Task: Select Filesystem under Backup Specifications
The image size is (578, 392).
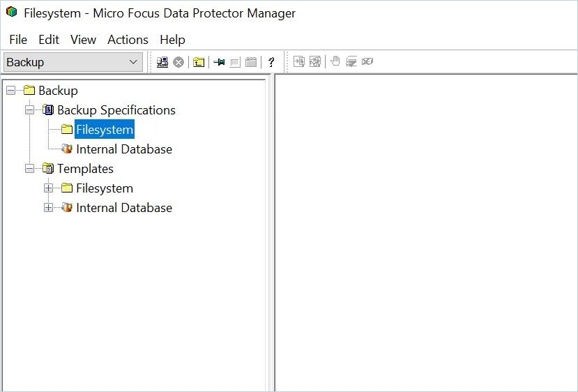Action: 105,130
